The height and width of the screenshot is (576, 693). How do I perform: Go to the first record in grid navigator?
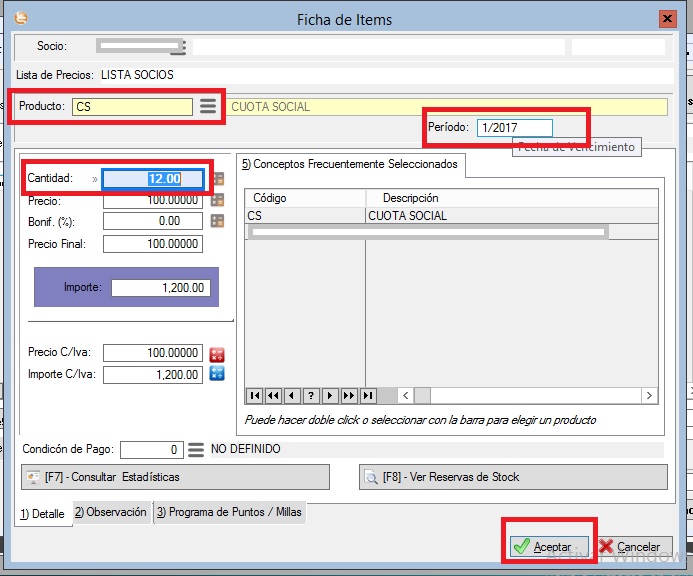tap(254, 395)
